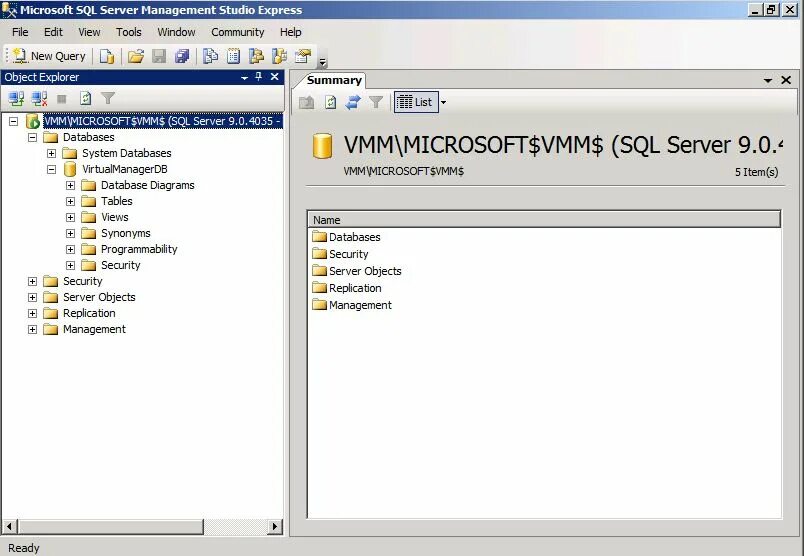Click the Disconnect icon in Object Explorer
The height and width of the screenshot is (556, 804).
tap(39, 98)
